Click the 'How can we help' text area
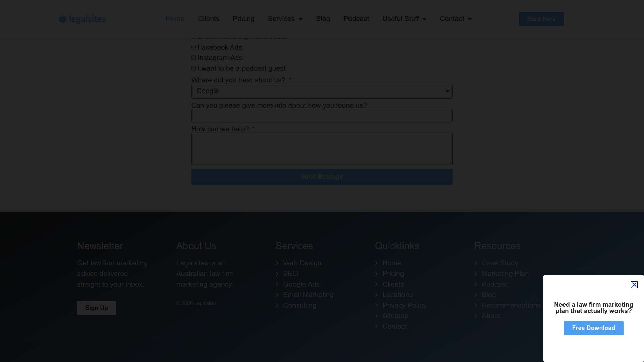The width and height of the screenshot is (644, 362). tap(322, 148)
